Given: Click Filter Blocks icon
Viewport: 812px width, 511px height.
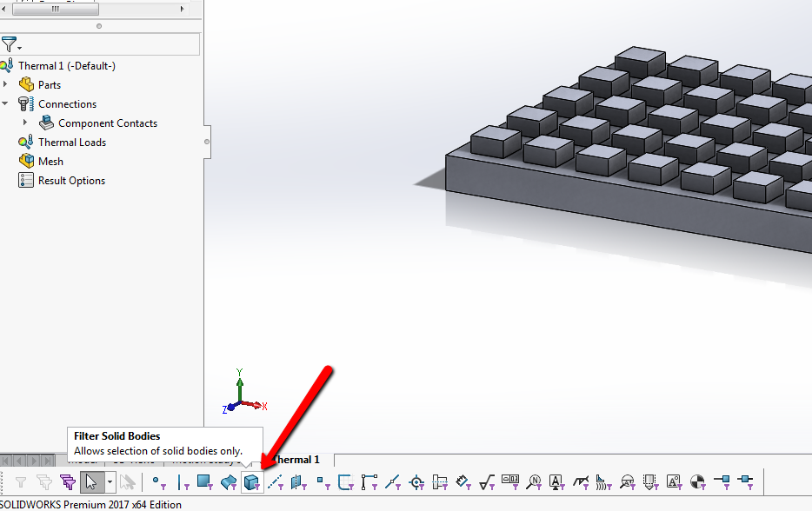Looking at the screenshot, I should tap(675, 482).
